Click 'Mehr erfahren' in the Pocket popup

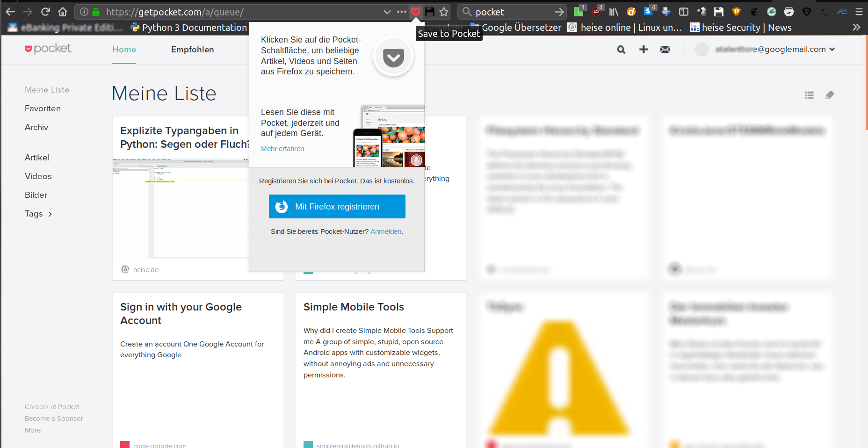click(282, 149)
